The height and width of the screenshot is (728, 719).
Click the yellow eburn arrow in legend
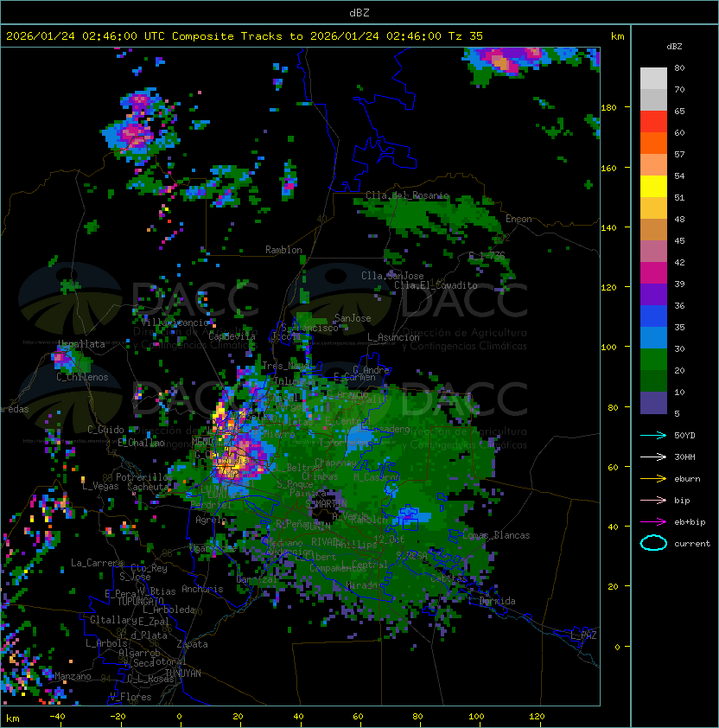[x=653, y=479]
